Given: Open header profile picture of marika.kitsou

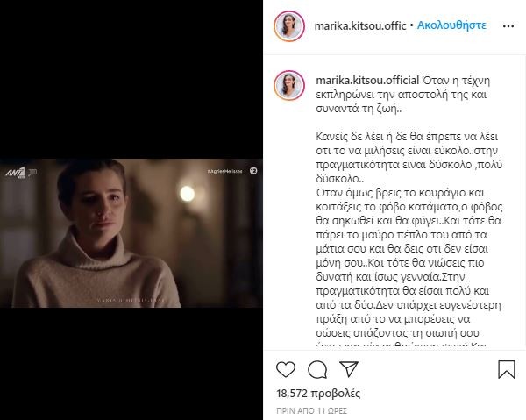Looking at the screenshot, I should click(289, 26).
